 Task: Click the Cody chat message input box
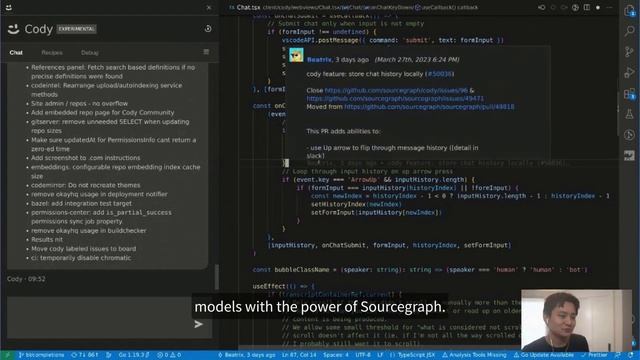pyautogui.click(x=109, y=317)
